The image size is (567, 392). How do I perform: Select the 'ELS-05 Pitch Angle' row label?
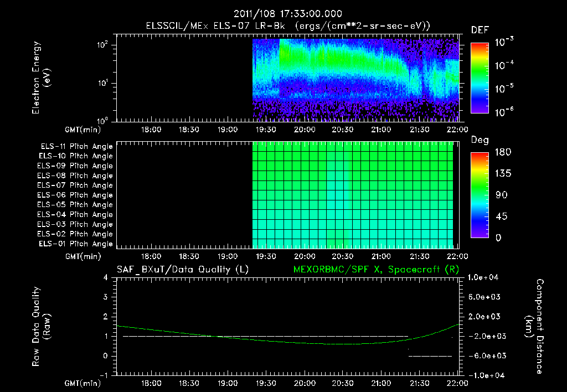click(x=75, y=205)
